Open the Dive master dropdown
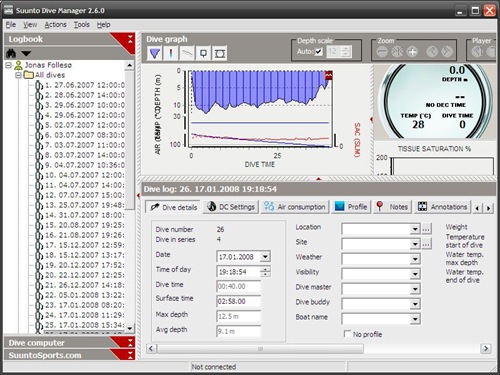The image size is (500, 375). (415, 289)
